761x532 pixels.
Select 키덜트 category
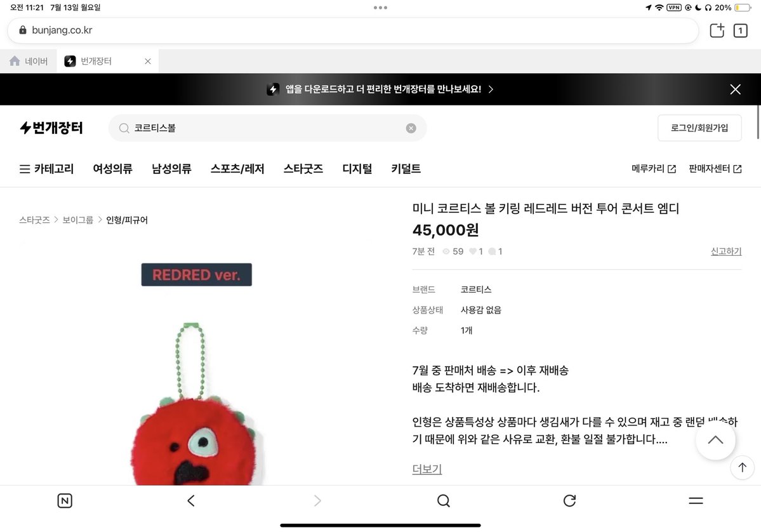point(406,169)
